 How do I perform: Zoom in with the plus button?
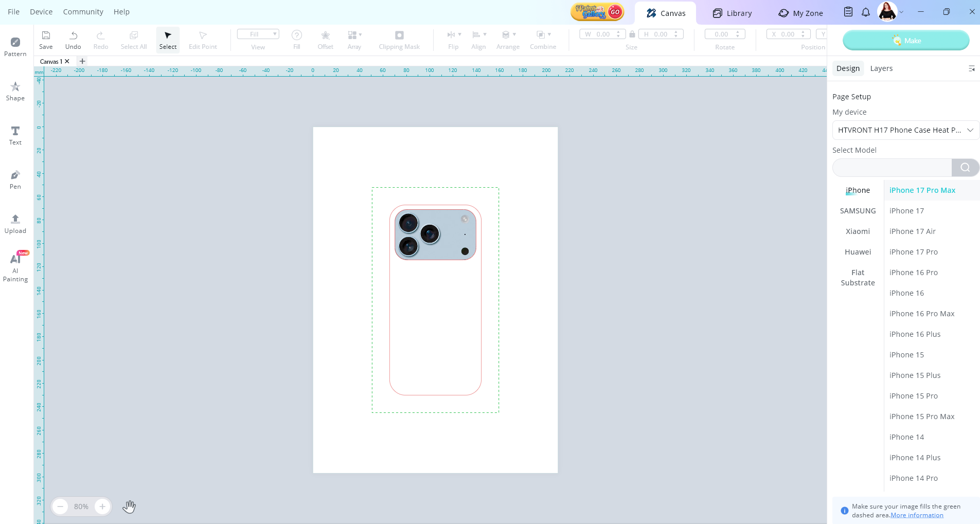point(102,507)
